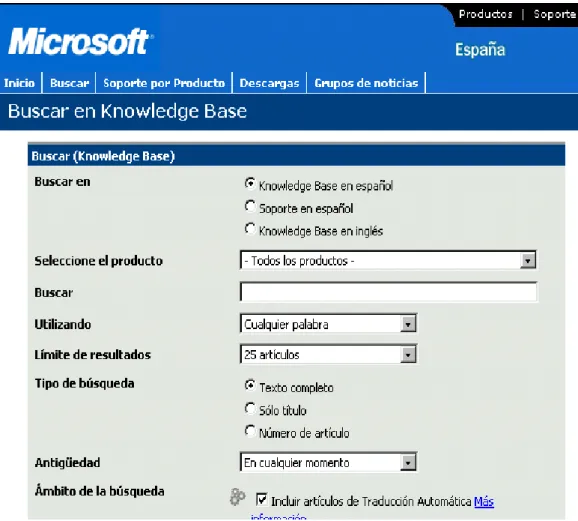Open the Buscar navigation tab
The height and width of the screenshot is (521, 578).
tap(69, 83)
